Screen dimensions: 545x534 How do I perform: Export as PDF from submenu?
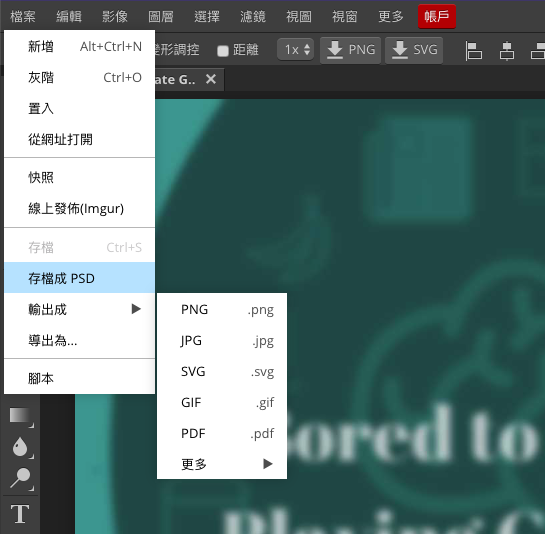tap(222, 433)
